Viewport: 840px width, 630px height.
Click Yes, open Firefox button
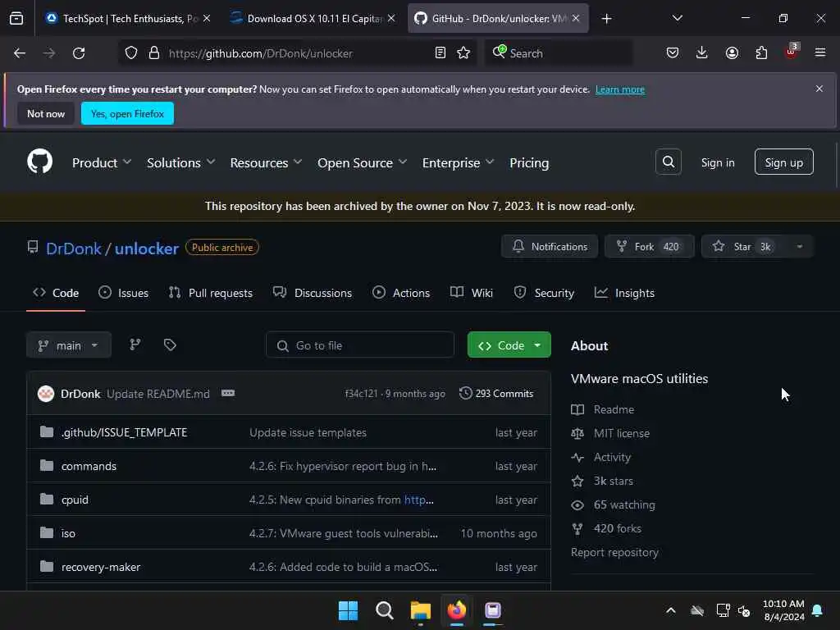pyautogui.click(x=127, y=113)
